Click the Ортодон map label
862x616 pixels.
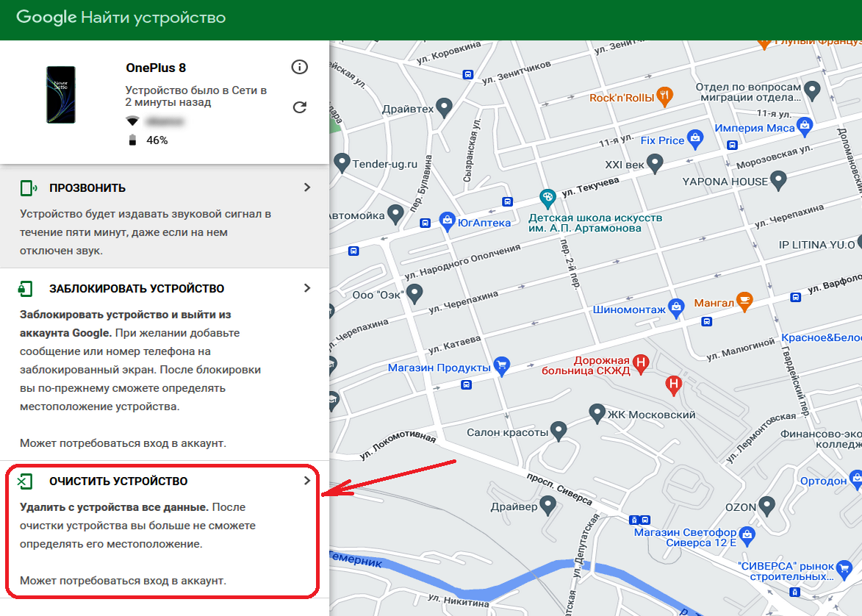point(823,481)
